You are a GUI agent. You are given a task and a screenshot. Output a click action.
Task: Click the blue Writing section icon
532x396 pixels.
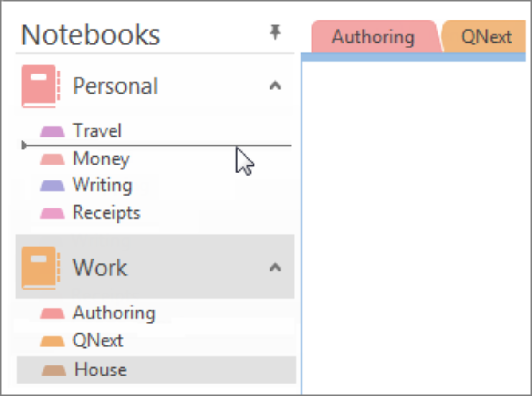point(52,186)
